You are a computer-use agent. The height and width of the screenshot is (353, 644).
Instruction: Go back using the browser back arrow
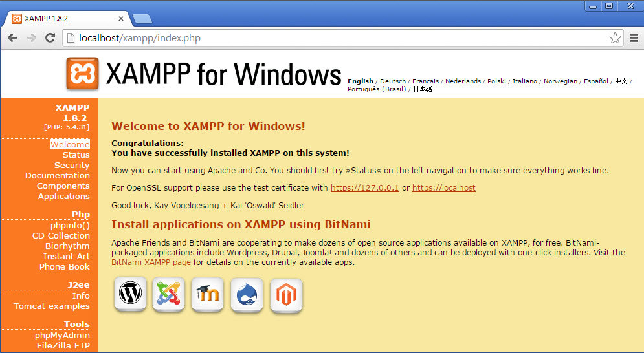[x=12, y=38]
